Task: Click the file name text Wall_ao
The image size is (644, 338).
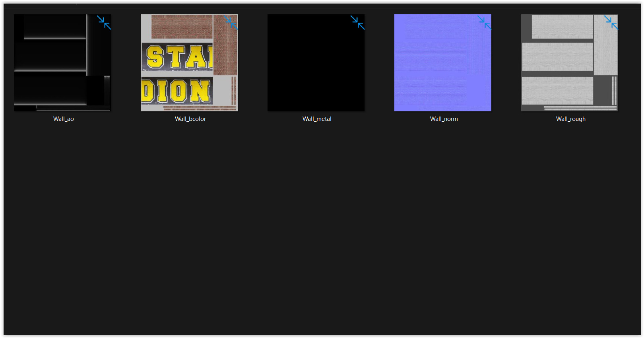Action: pyautogui.click(x=64, y=119)
